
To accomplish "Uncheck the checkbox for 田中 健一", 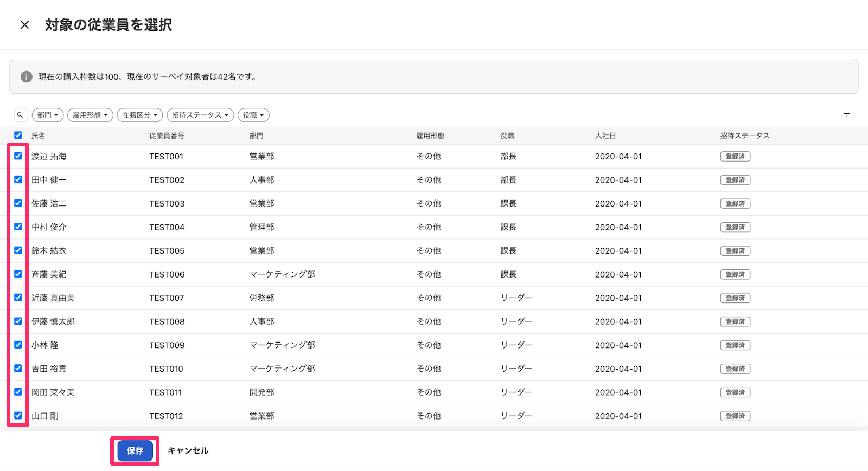I will [x=18, y=179].
